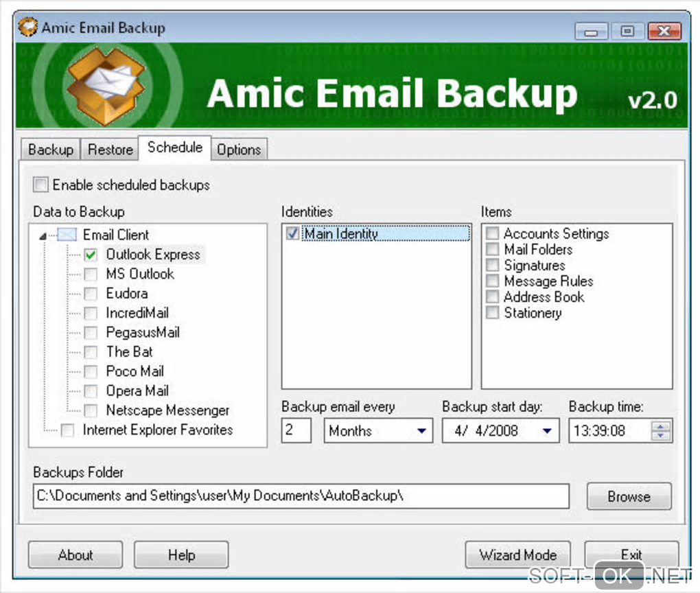This screenshot has height=593, width=700.
Task: Click the backup interval number field
Action: [296, 430]
